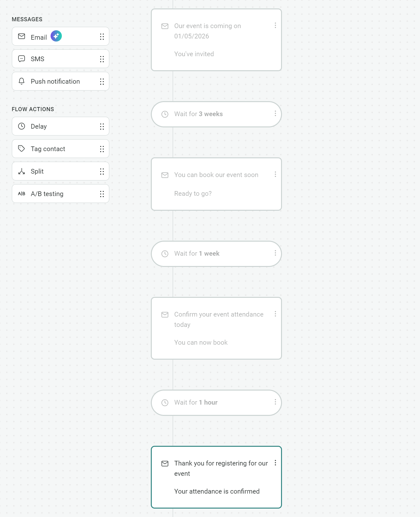This screenshot has height=517, width=420.
Task: Click the 'Thank you for registering' email card
Action: pyautogui.click(x=216, y=478)
